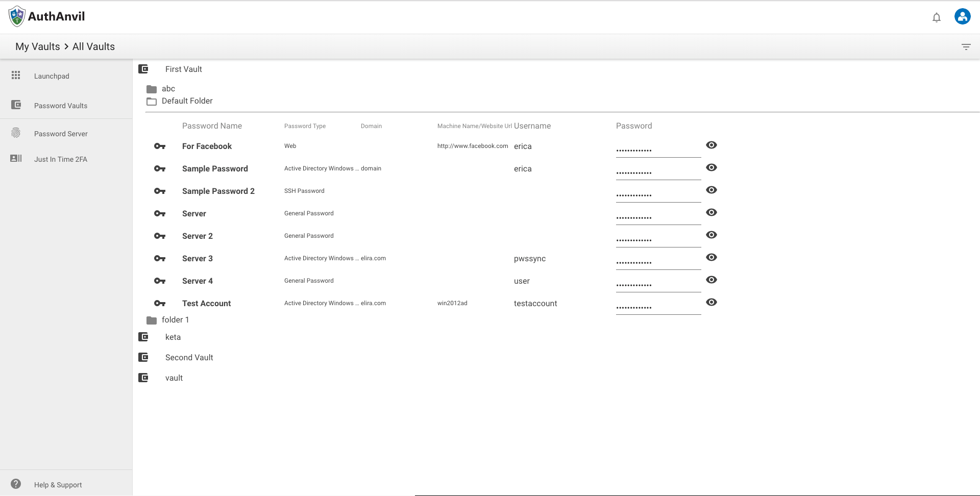Click My Vaults breadcrumb

[x=38, y=46]
